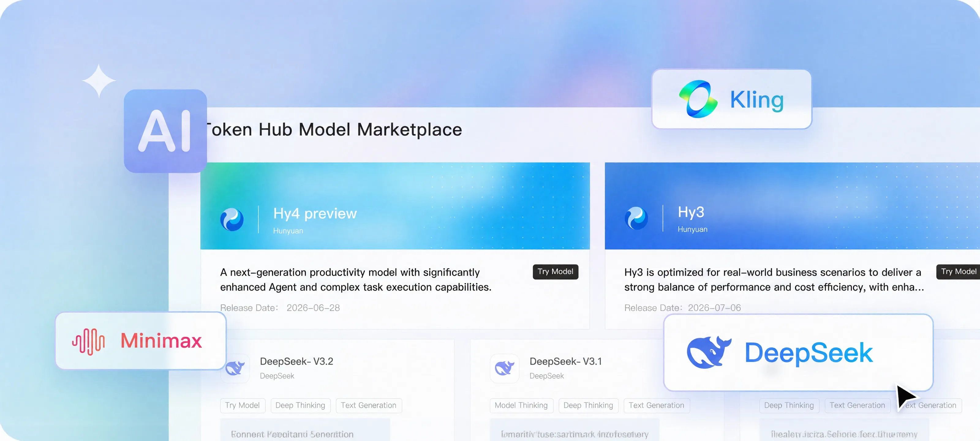Click the Kling word on the Kling card
The height and width of the screenshot is (441, 980).
click(x=757, y=100)
